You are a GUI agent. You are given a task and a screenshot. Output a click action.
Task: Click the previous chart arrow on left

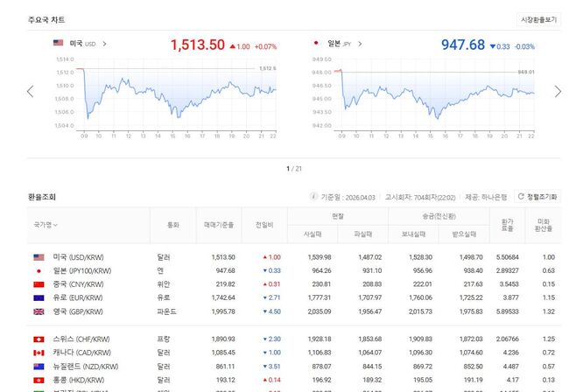tap(30, 91)
